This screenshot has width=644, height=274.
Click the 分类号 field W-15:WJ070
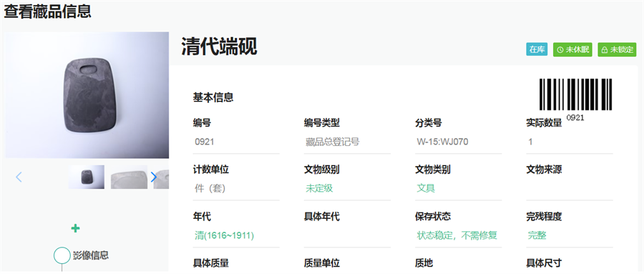tap(459, 142)
